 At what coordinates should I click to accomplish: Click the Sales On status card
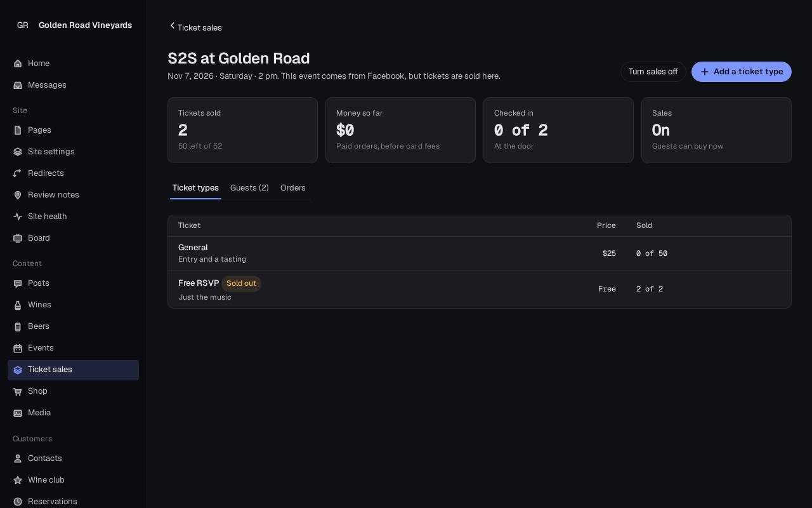click(716, 130)
